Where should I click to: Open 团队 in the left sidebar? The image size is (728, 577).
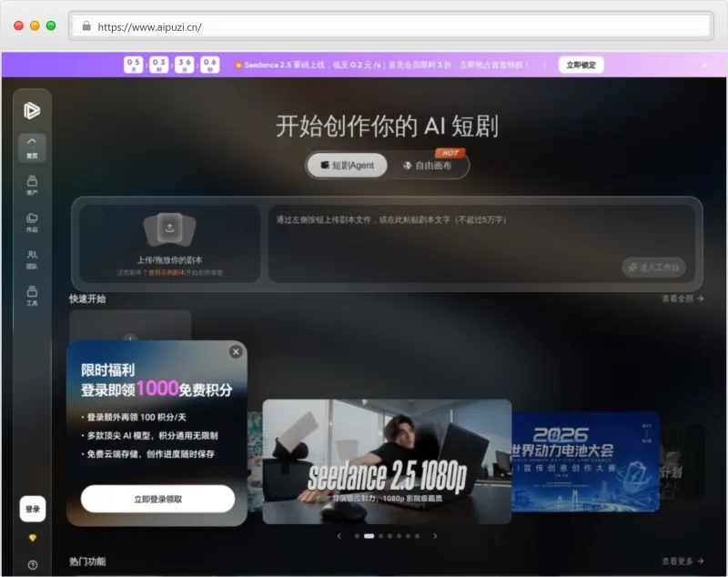coord(32,259)
